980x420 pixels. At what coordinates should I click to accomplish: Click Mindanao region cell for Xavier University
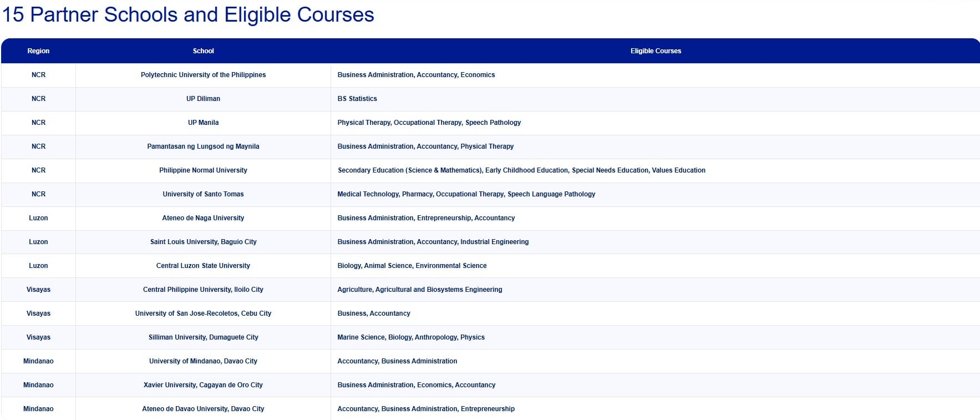click(x=38, y=385)
